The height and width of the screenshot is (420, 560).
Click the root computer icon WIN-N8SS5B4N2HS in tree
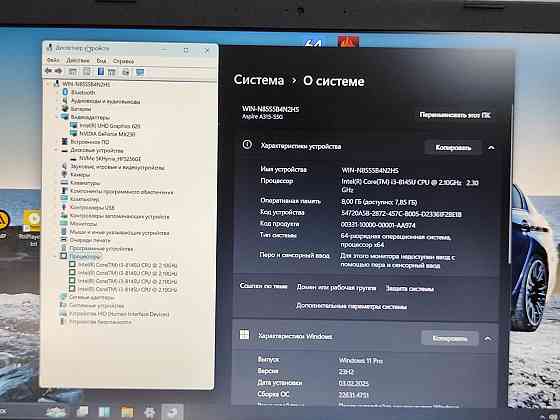(x=56, y=84)
